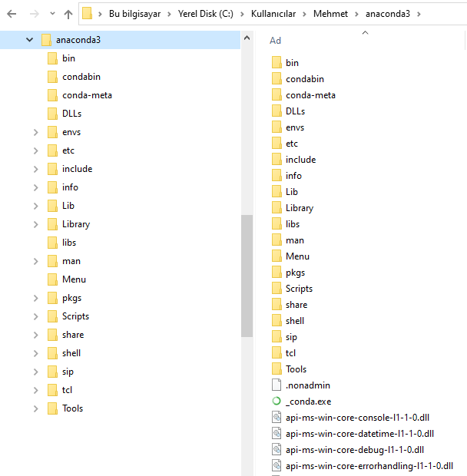This screenshot has height=476, width=467.
Task: Click the Forward navigation arrow
Action: pos(35,14)
